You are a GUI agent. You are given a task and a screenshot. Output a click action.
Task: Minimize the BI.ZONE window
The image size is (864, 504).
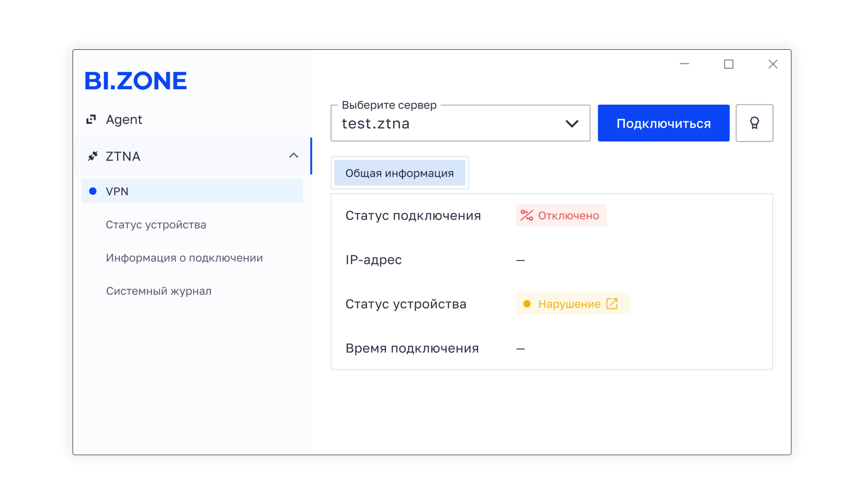tap(684, 64)
